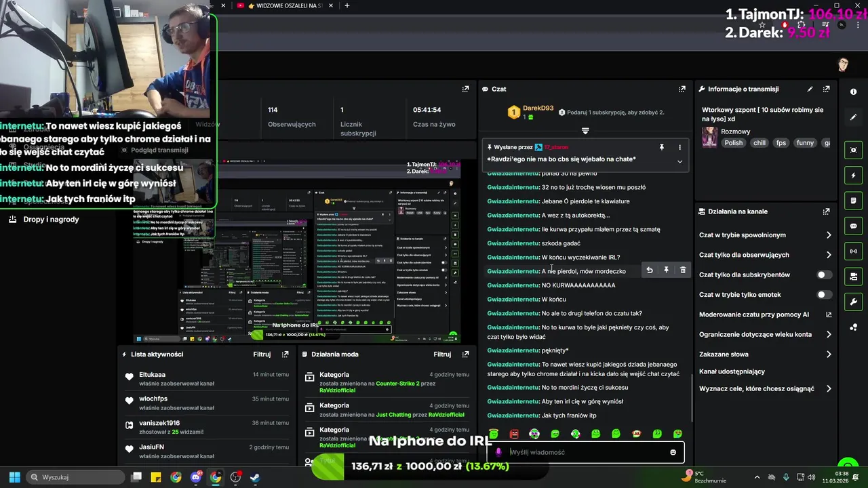868x488 pixels.
Task: Expand the pinned message chevron
Action: 679,161
